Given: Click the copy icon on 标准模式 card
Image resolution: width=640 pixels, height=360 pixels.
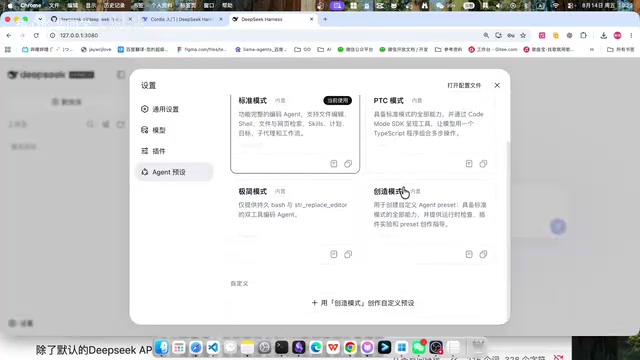Looking at the screenshot, I should click(348, 164).
